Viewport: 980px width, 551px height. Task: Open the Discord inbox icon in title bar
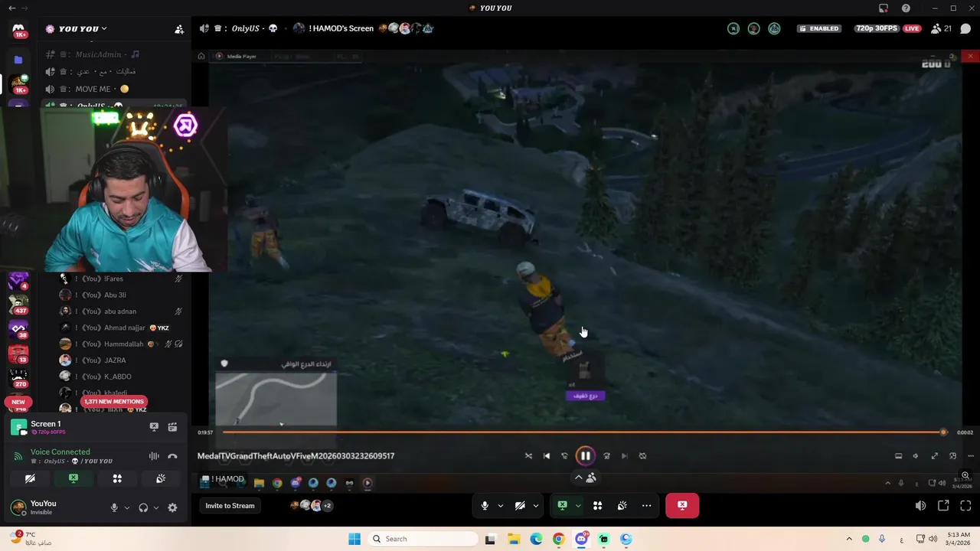click(884, 8)
